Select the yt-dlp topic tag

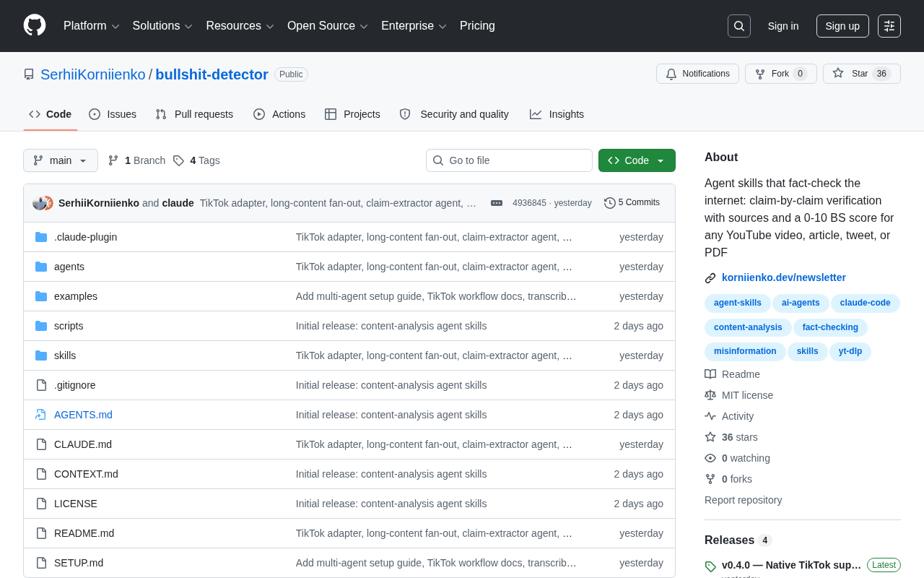pyautogui.click(x=850, y=352)
